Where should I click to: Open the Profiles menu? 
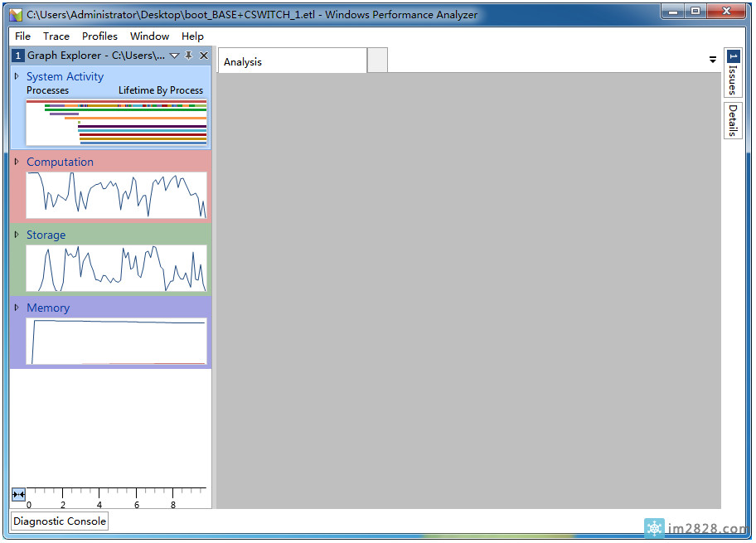point(99,36)
